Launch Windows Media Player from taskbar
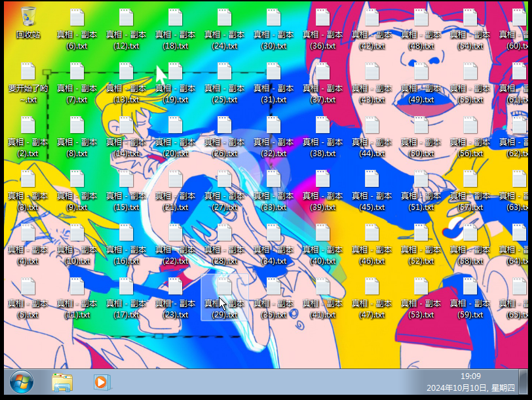Screen dimensions: 532x400 pyautogui.click(x=100, y=382)
